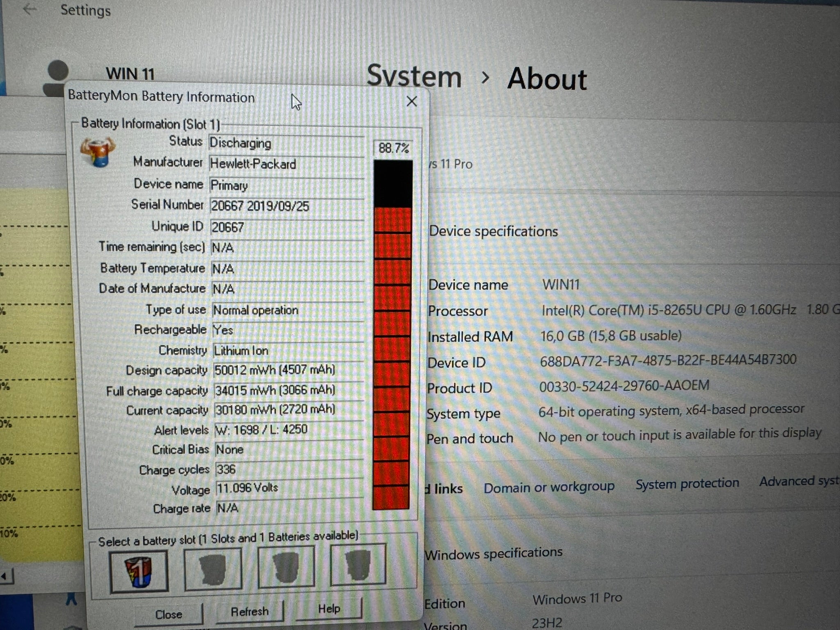Image resolution: width=840 pixels, height=630 pixels.
Task: Click Device name value WIN11 in Settings
Action: pos(561,284)
